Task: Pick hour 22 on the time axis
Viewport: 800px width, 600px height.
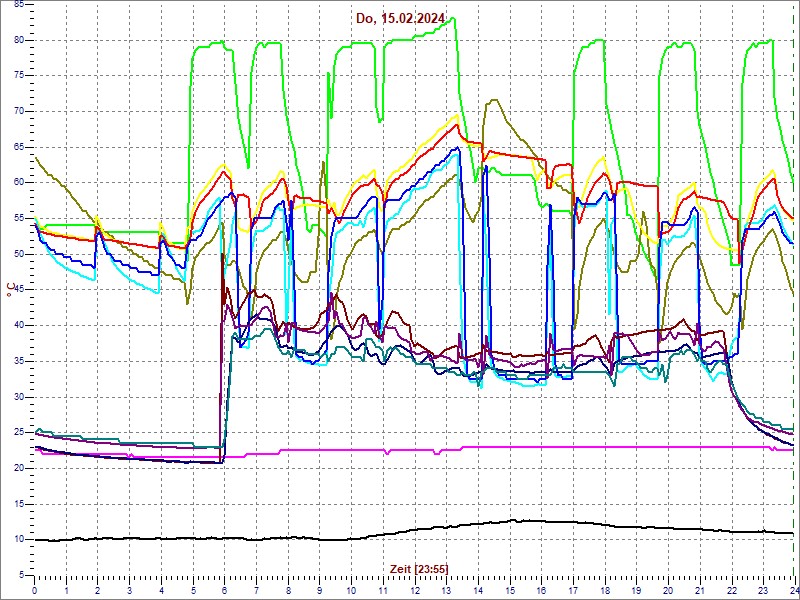Action: coord(732,590)
